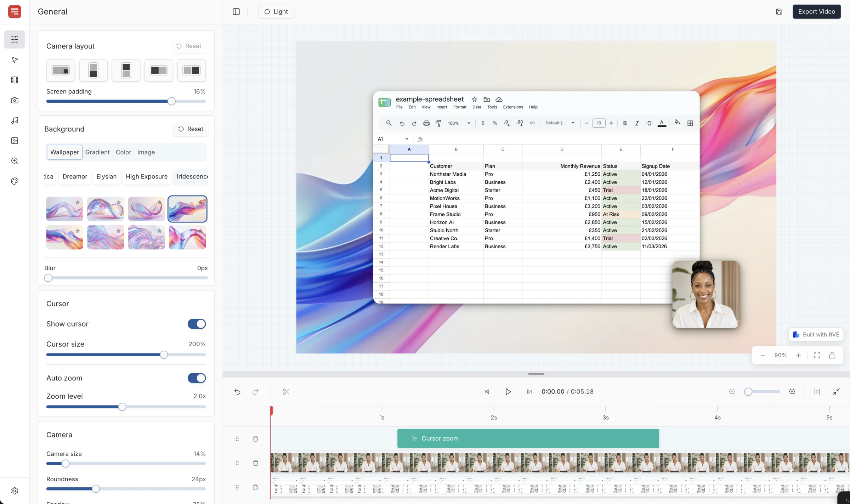Toggle the Auto zoom switch
The width and height of the screenshot is (850, 504).
197,378
